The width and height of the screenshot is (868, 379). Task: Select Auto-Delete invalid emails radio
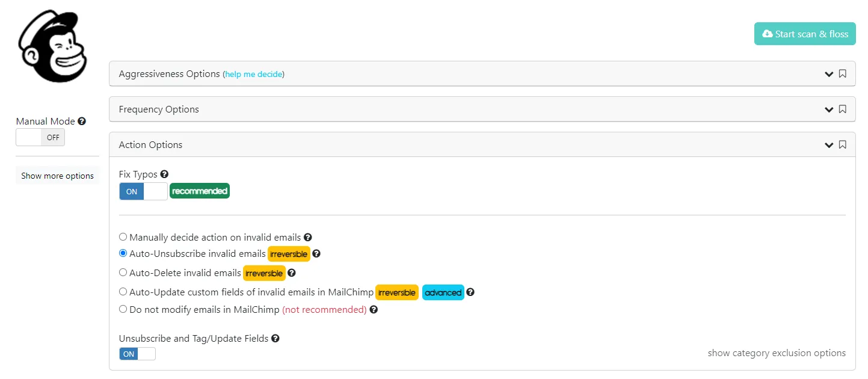123,273
